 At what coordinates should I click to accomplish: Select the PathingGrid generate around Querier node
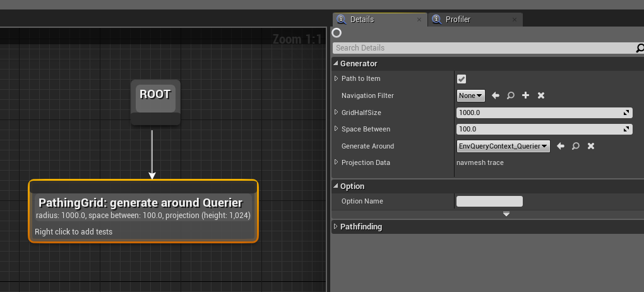click(143, 211)
